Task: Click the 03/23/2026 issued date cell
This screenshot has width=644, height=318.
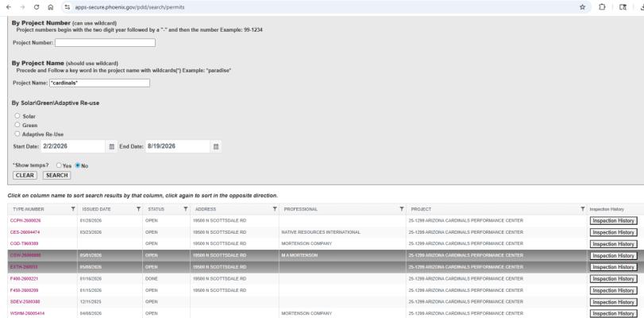Action: pos(91,232)
